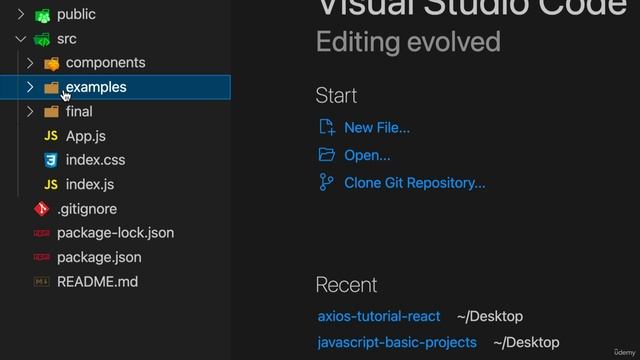Click the green public folder icon

[x=42, y=16]
